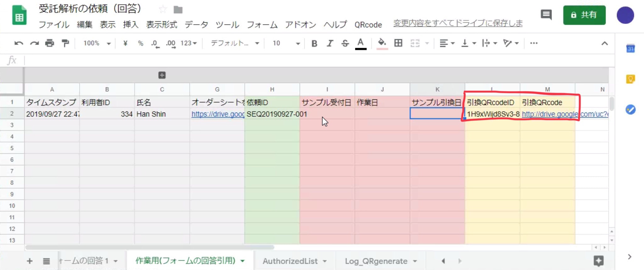The height and width of the screenshot is (270, 644).
Task: Toggle bold formatting
Action: [314, 43]
